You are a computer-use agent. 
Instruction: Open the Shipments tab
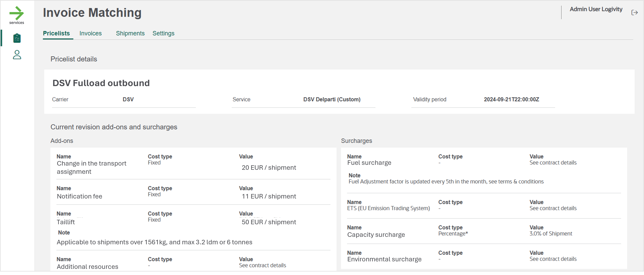pyautogui.click(x=130, y=33)
